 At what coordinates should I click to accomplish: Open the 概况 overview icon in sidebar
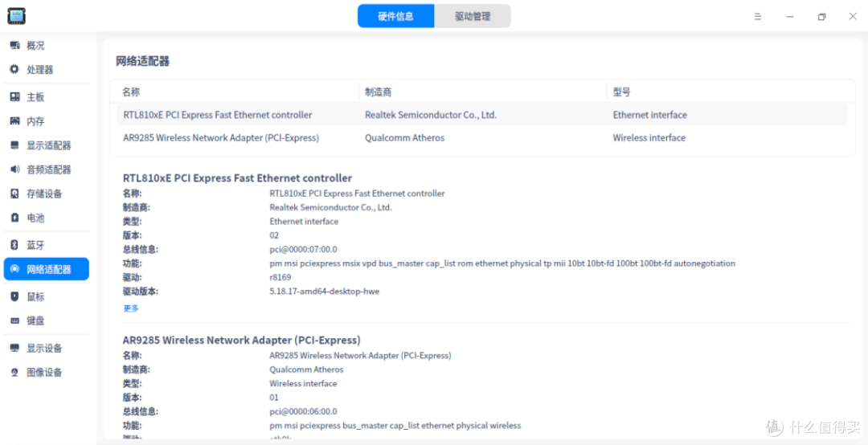coord(15,46)
